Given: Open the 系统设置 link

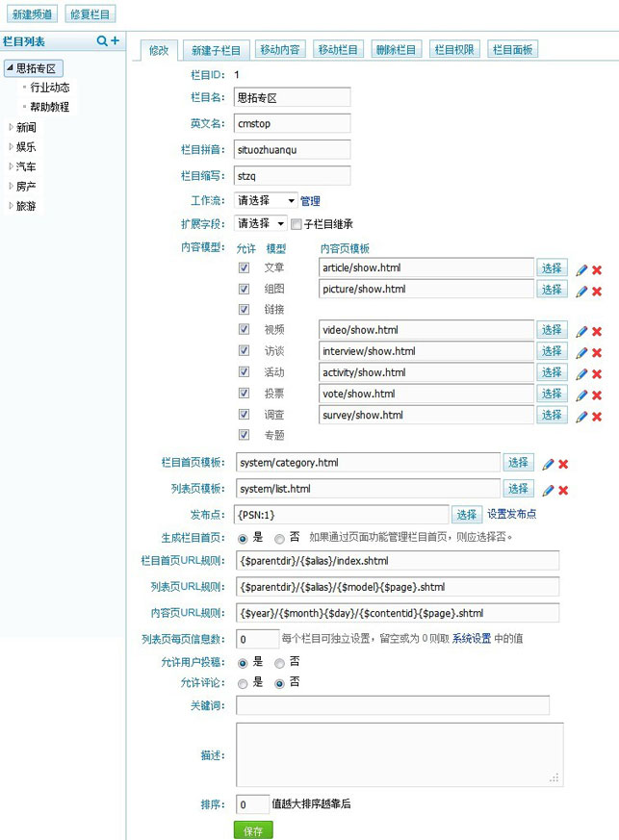Looking at the screenshot, I should click(472, 639).
